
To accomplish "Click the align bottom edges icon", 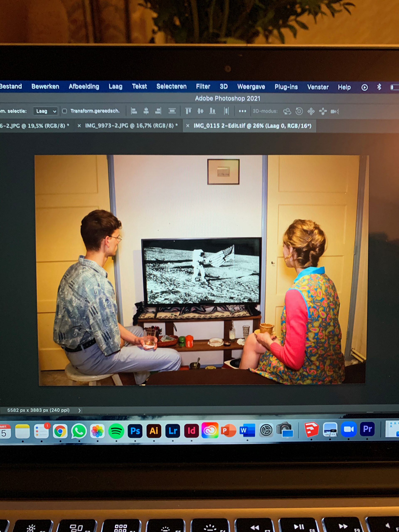I will pos(212,111).
